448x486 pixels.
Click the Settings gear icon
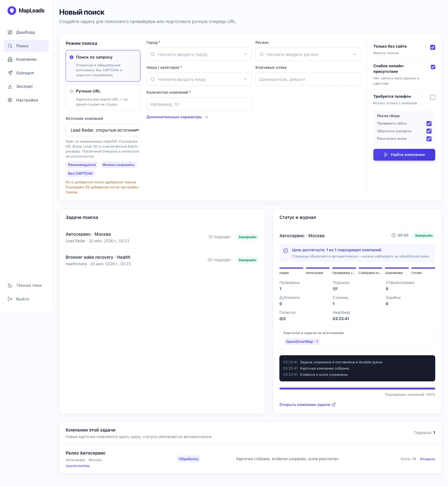pos(10,100)
